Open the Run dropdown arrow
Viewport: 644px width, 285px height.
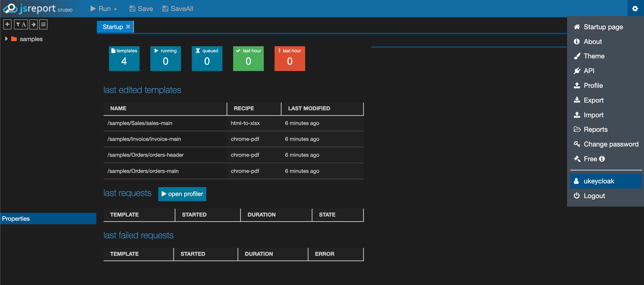tap(115, 9)
